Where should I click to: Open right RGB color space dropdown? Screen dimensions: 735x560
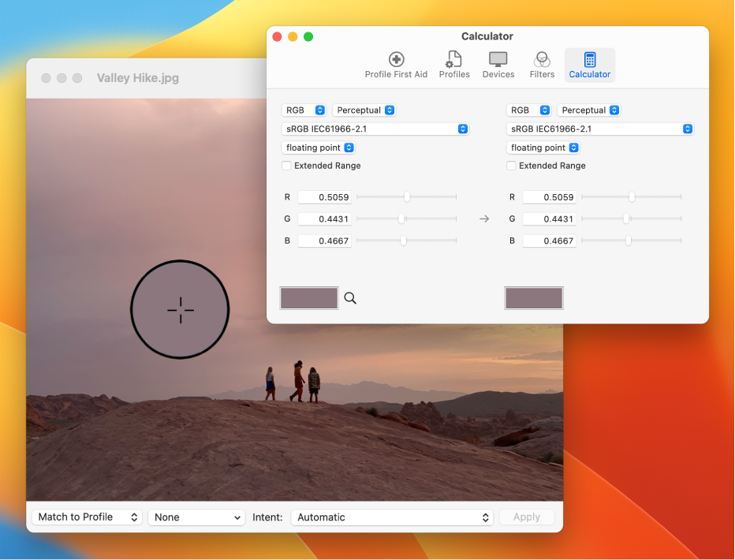coord(528,110)
